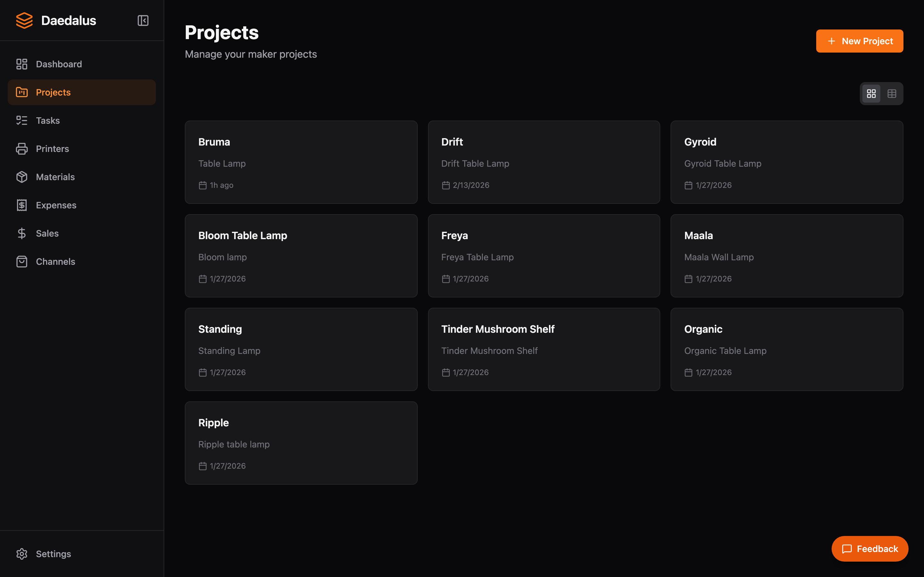Open the Tasks section via its icon
This screenshot has height=577, width=924.
point(22,120)
